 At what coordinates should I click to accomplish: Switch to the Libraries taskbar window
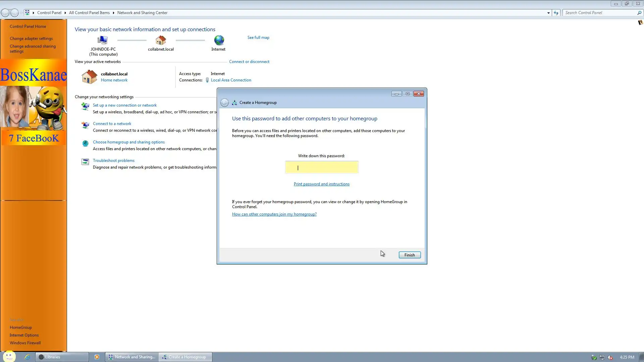[62, 357]
